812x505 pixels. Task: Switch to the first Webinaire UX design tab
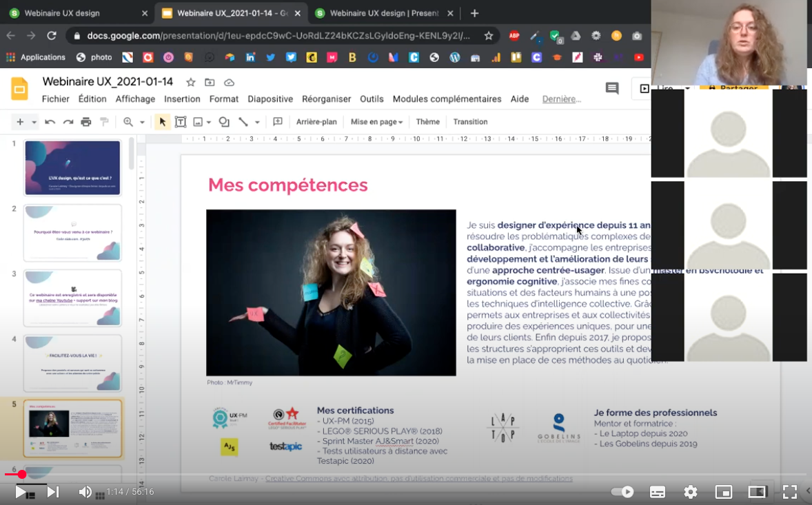[x=78, y=13]
